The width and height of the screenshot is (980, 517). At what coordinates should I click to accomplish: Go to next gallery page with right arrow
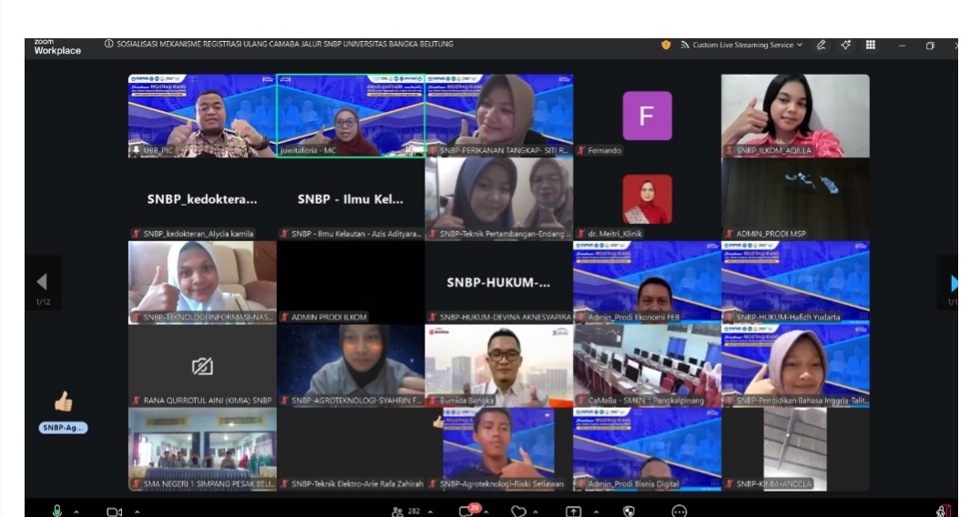954,283
